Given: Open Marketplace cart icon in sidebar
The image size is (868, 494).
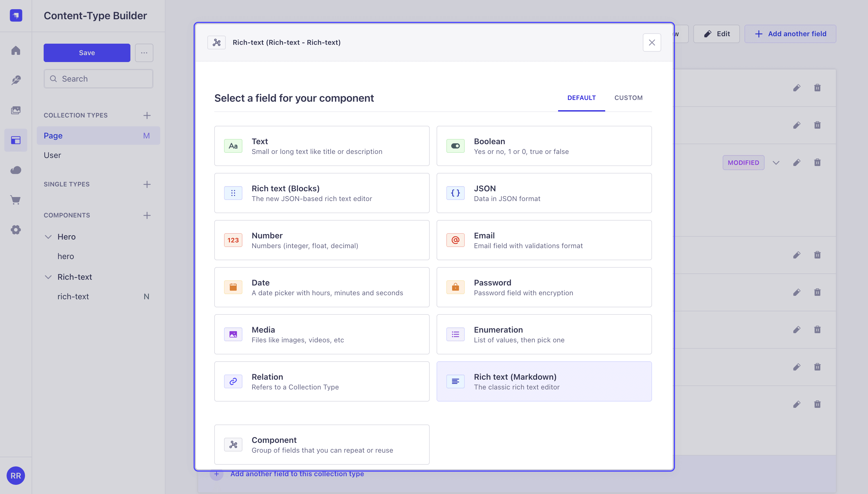Looking at the screenshot, I should (x=16, y=200).
